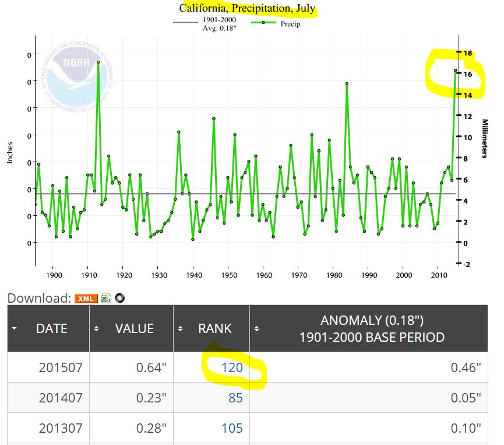Click the 0.46" anomaly cell
The width and height of the screenshot is (504, 445).
coord(464,367)
